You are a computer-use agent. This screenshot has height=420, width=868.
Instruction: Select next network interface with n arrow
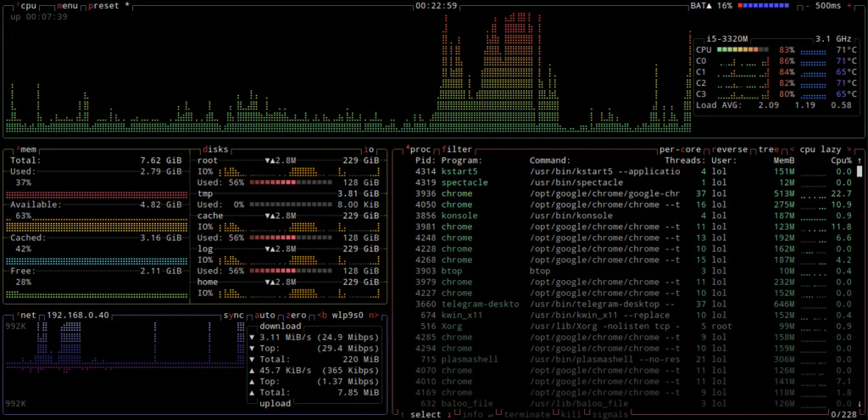point(374,315)
